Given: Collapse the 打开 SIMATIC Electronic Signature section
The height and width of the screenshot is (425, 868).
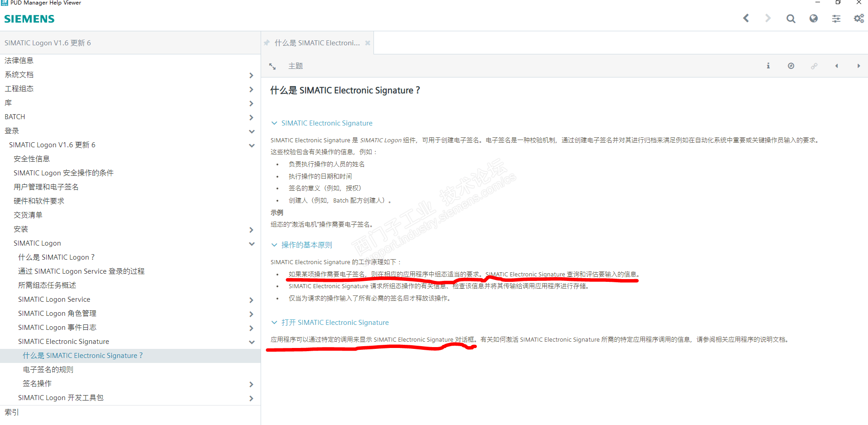Looking at the screenshot, I should pos(274,323).
